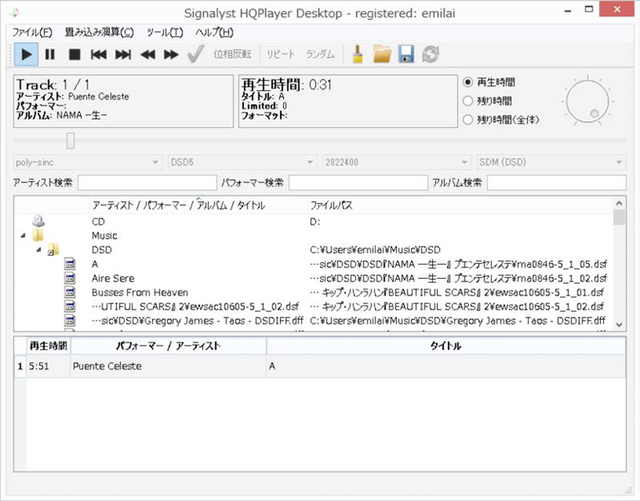Select the 残り時間 radio button
Screen dimensions: 640x501
click(x=469, y=100)
